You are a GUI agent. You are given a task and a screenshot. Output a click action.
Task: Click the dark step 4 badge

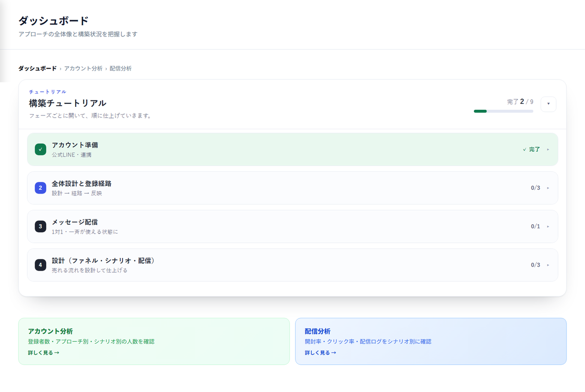[x=40, y=265]
